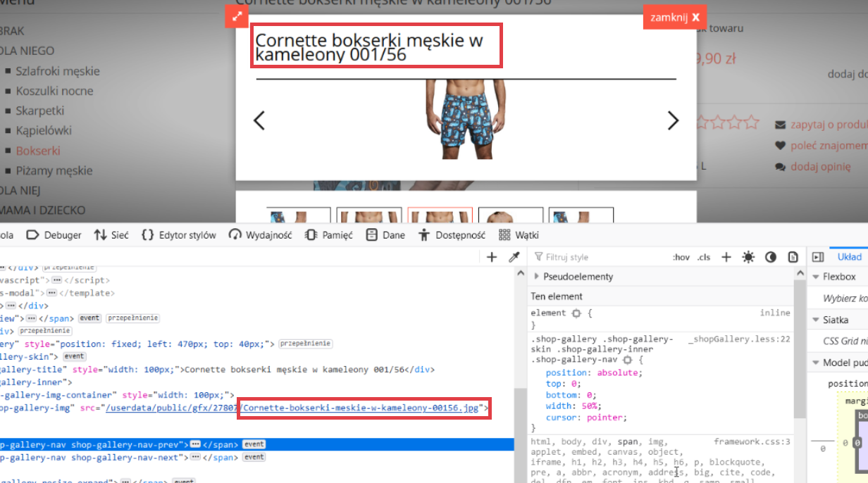Add new node with plus icon

coord(492,258)
